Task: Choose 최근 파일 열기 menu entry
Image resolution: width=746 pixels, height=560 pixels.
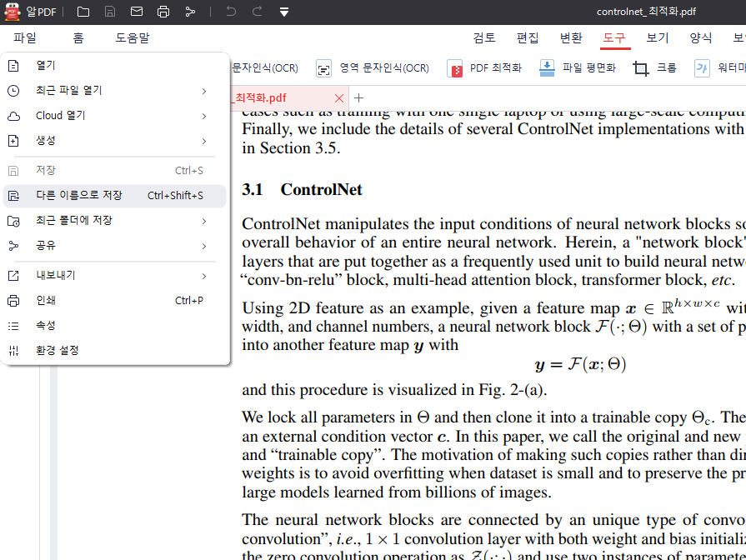Action: pyautogui.click(x=114, y=90)
